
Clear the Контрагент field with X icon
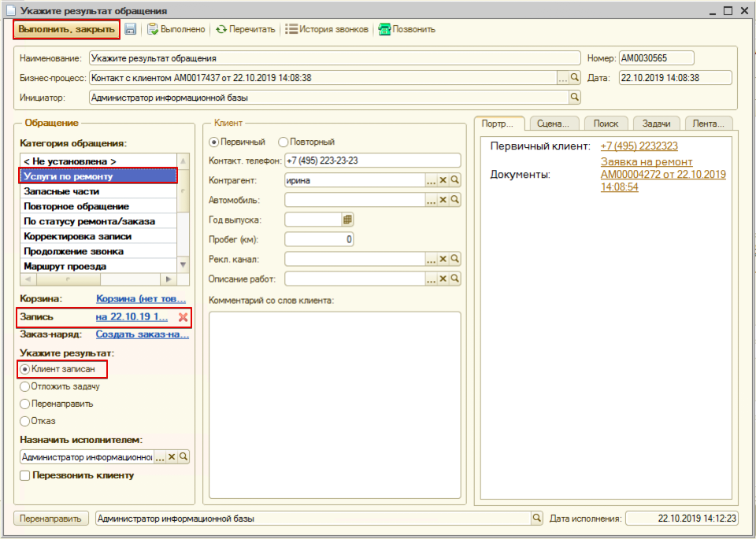[x=443, y=180]
